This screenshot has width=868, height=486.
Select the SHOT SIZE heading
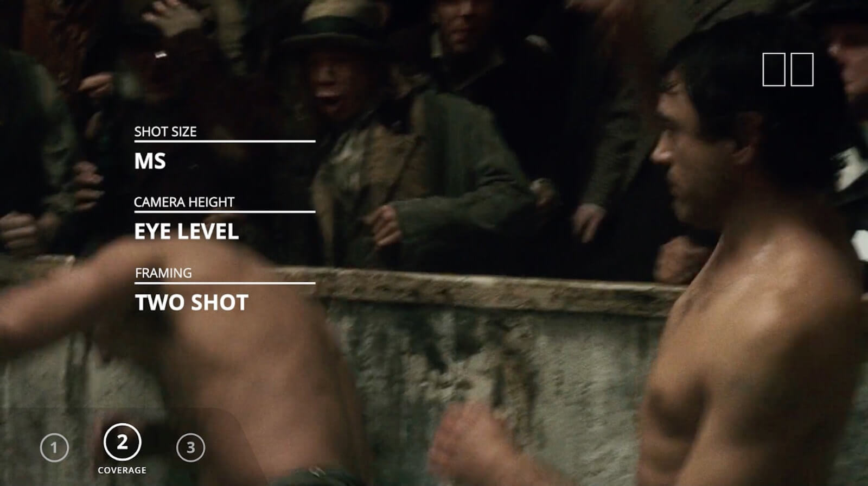[x=165, y=131]
